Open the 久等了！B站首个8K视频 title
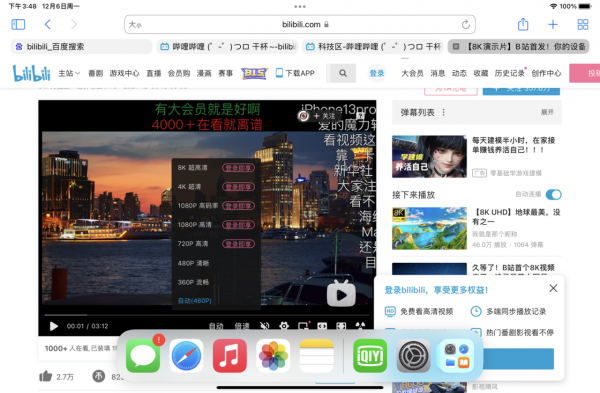This screenshot has width=600, height=393. coord(513,267)
